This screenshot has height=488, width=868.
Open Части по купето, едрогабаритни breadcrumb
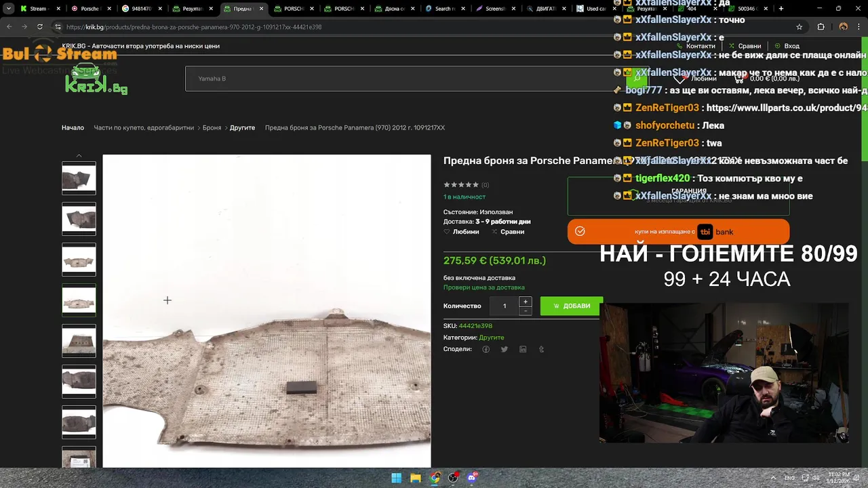click(144, 127)
